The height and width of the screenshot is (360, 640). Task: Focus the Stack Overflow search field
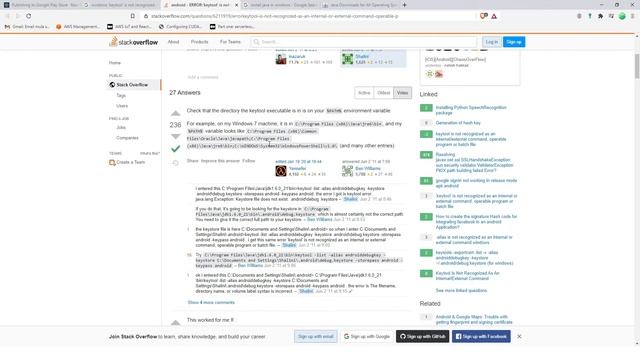tap(364, 42)
